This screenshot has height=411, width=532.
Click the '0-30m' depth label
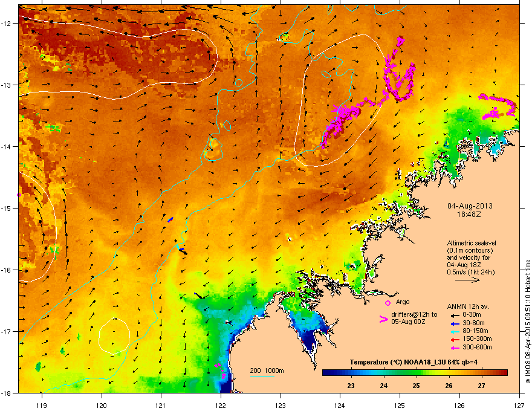pos(472,315)
